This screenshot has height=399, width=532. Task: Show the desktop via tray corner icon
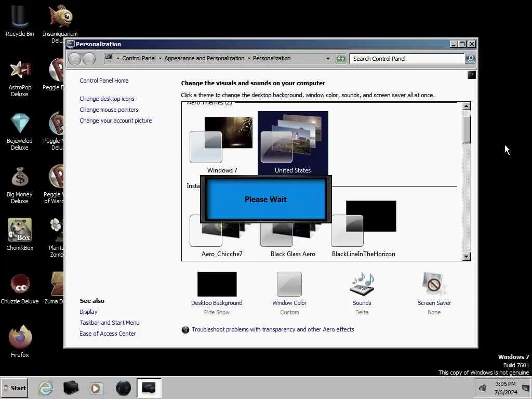coord(526,388)
